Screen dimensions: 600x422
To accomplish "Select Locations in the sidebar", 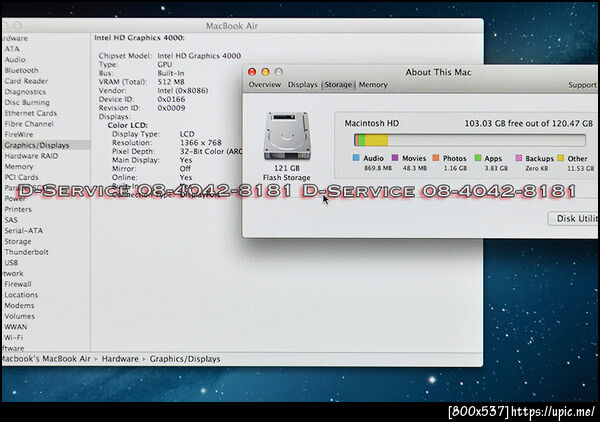I will (21, 295).
